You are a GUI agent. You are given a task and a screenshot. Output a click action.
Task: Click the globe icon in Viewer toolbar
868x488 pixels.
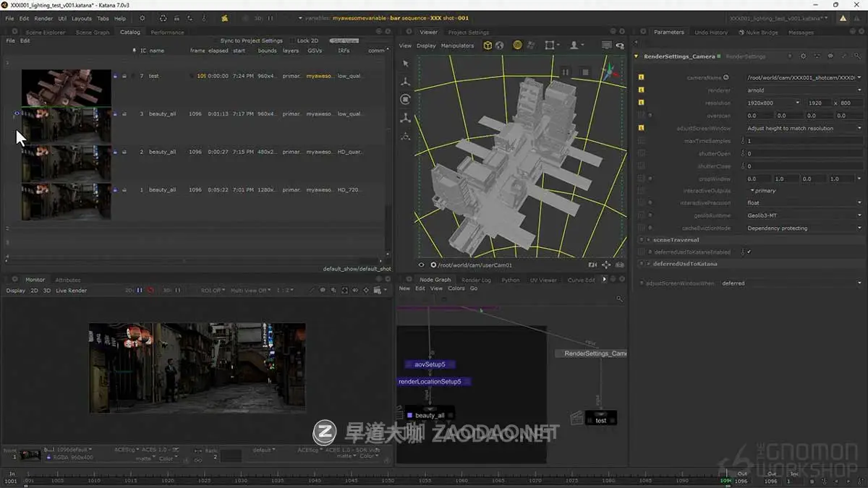pyautogui.click(x=498, y=46)
